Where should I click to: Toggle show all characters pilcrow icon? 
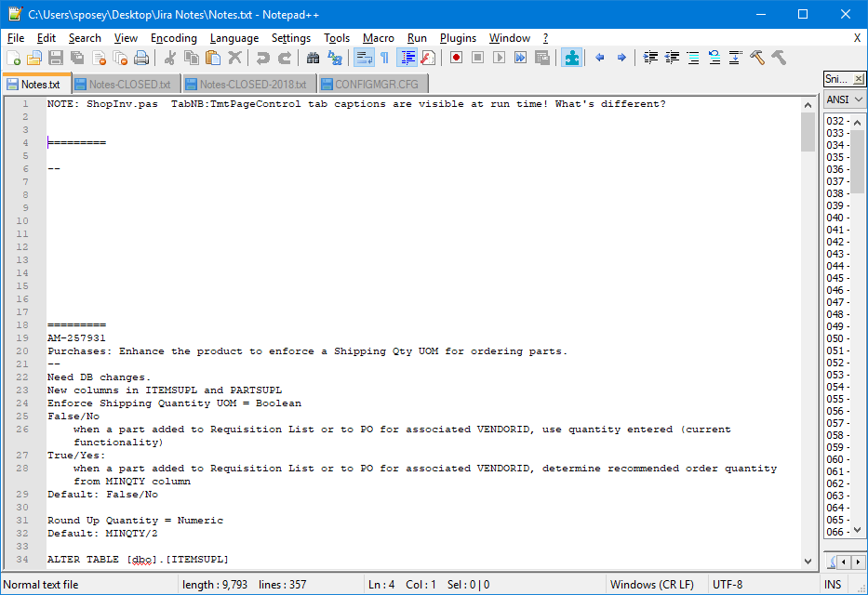click(x=385, y=58)
